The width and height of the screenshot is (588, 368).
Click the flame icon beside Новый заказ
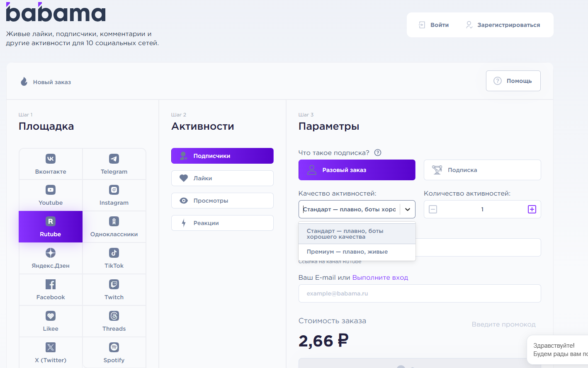(x=24, y=82)
